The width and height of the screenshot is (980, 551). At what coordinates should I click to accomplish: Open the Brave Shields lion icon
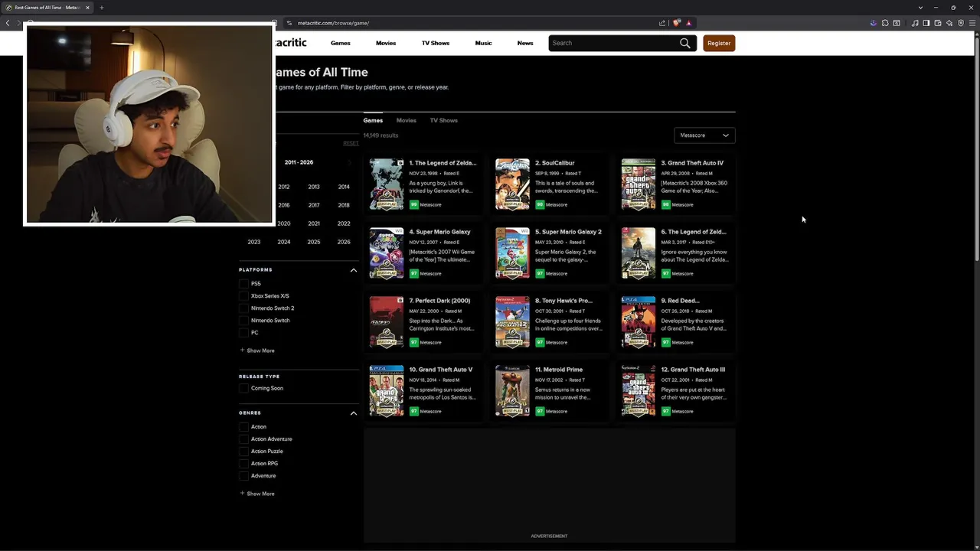click(x=676, y=23)
